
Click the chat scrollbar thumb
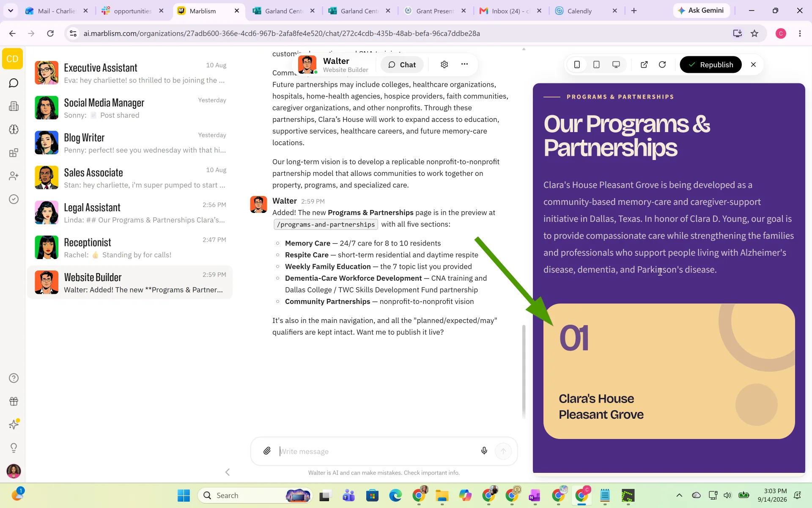point(524,371)
